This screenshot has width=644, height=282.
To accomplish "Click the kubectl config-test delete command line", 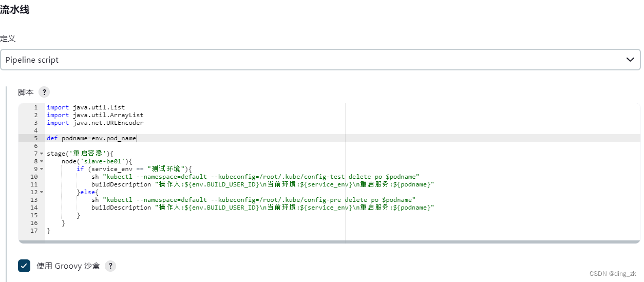I will 255,177.
